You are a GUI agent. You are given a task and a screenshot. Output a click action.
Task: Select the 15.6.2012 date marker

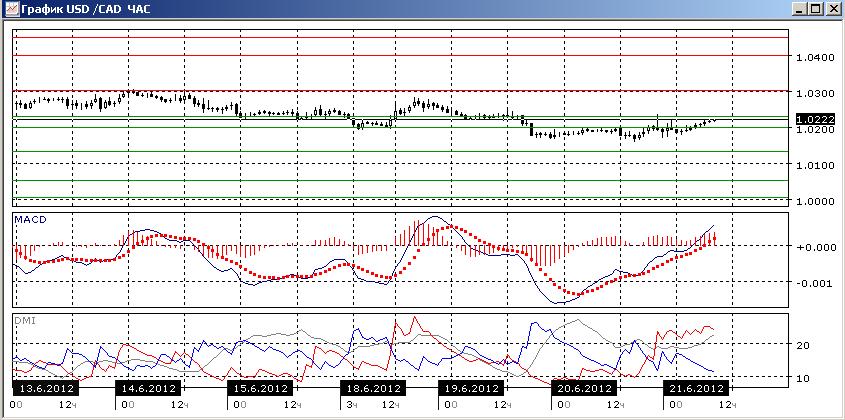pyautogui.click(x=260, y=388)
